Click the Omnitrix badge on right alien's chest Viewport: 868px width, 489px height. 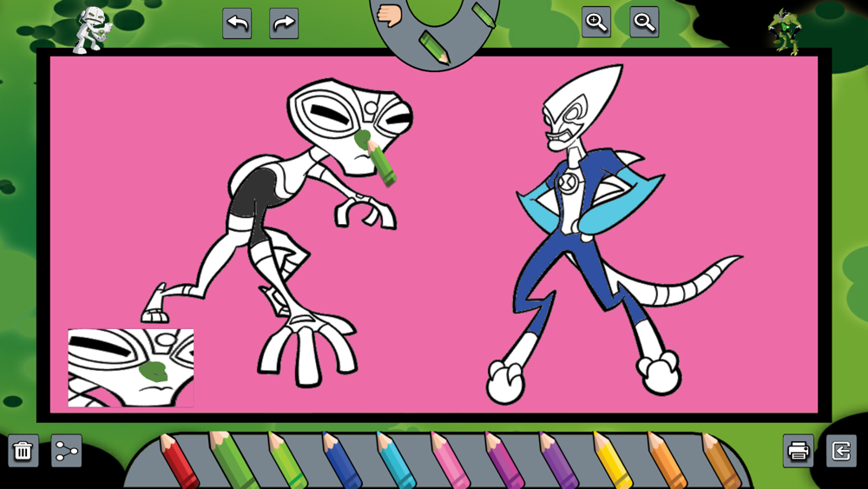click(569, 182)
